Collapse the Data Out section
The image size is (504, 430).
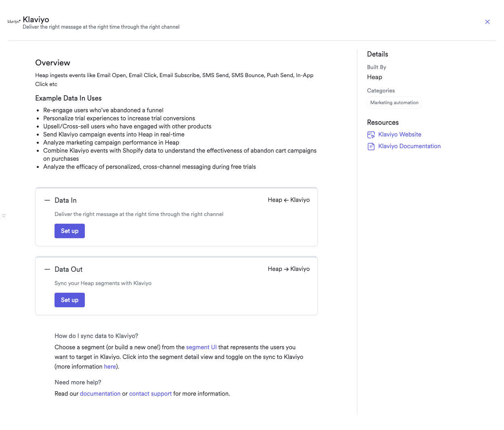[47, 269]
